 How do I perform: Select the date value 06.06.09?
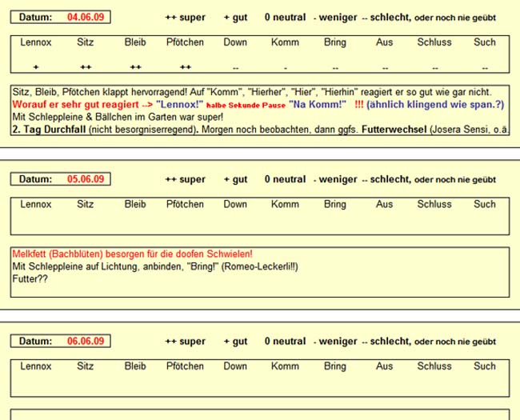(86, 341)
